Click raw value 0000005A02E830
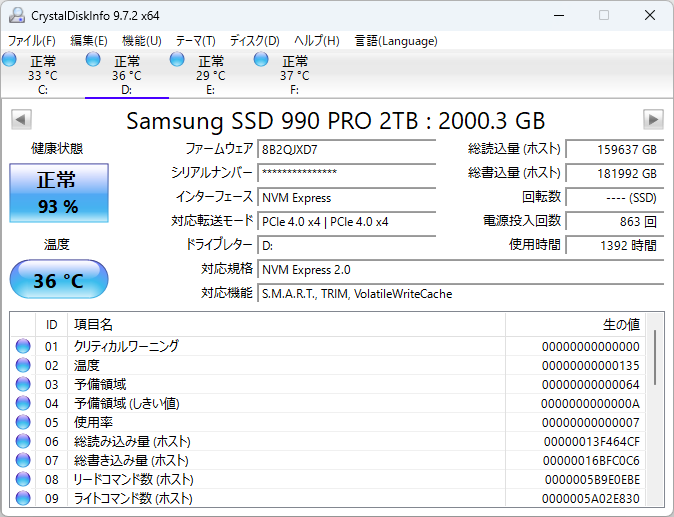The height and width of the screenshot is (517, 674). [590, 498]
